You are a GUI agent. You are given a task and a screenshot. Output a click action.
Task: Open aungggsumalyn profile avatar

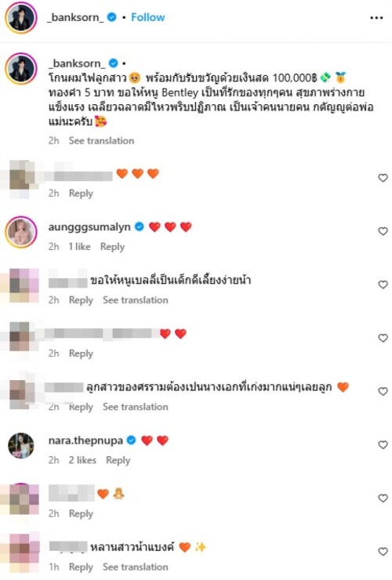pos(21,232)
